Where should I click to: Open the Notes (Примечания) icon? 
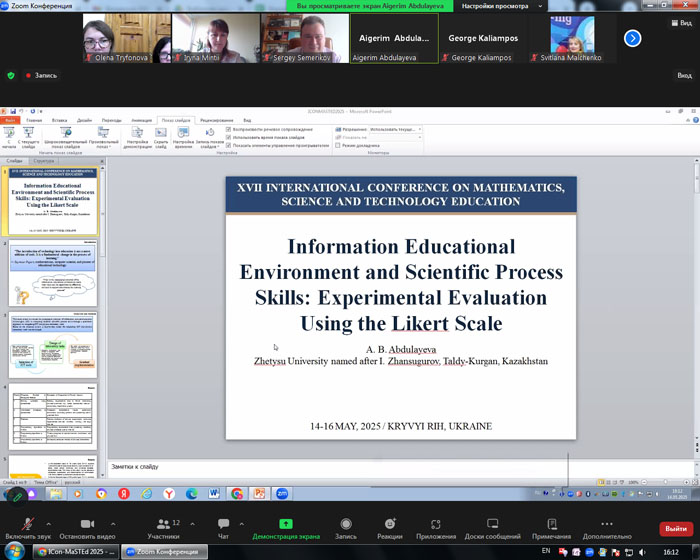click(552, 524)
